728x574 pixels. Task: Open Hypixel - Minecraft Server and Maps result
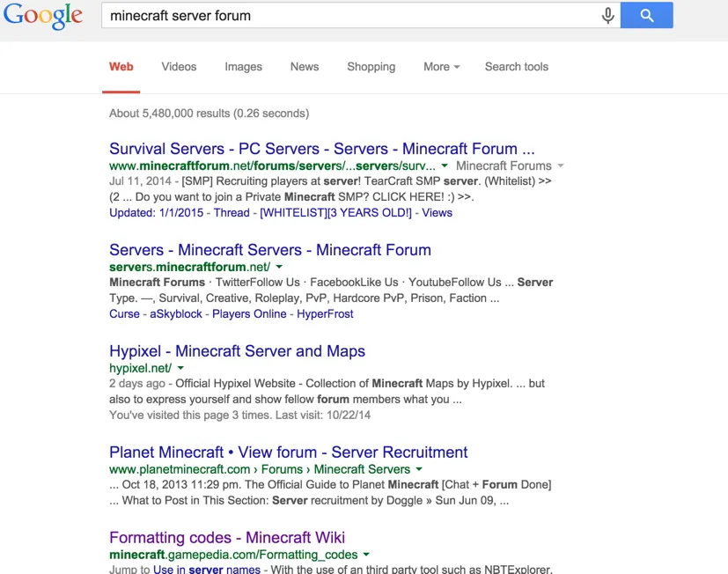237,351
